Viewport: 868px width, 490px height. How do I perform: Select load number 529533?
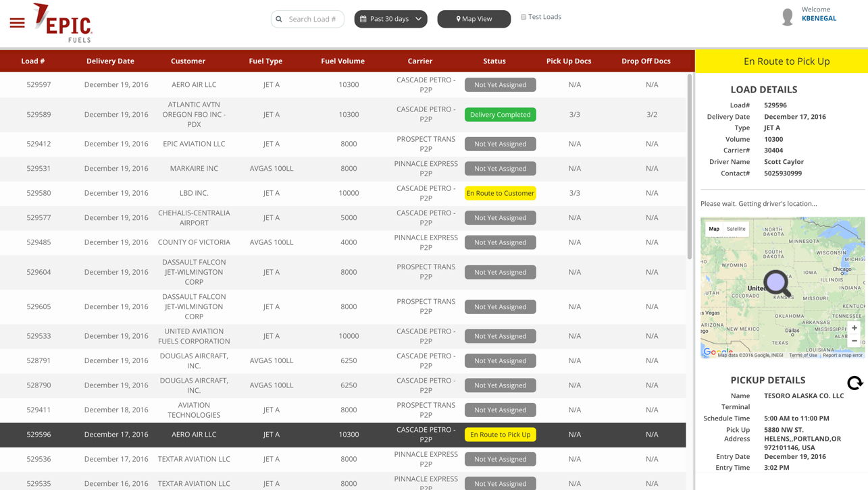coord(39,336)
